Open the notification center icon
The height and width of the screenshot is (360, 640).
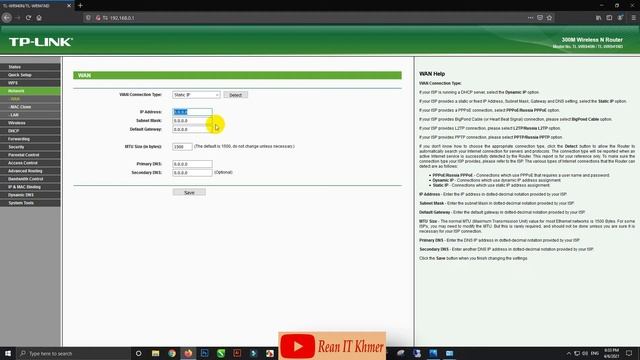pos(629,353)
